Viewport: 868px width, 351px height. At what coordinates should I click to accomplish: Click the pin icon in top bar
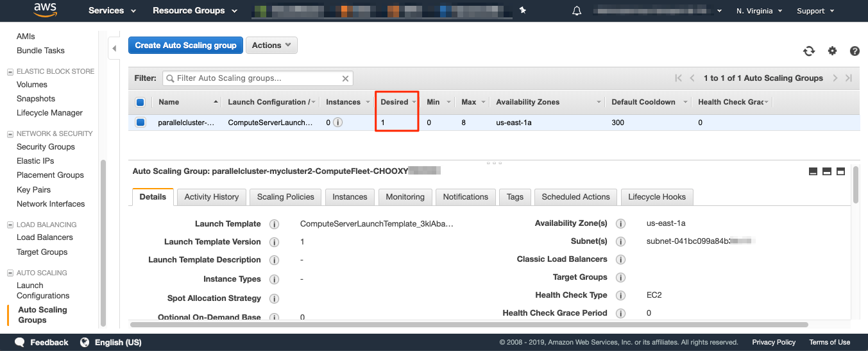(523, 10)
